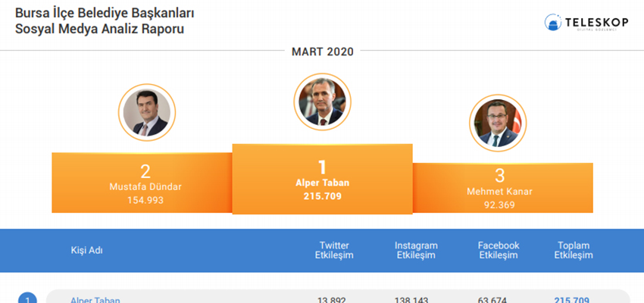
Task: Click the second place podium number 2
Action: (145, 172)
